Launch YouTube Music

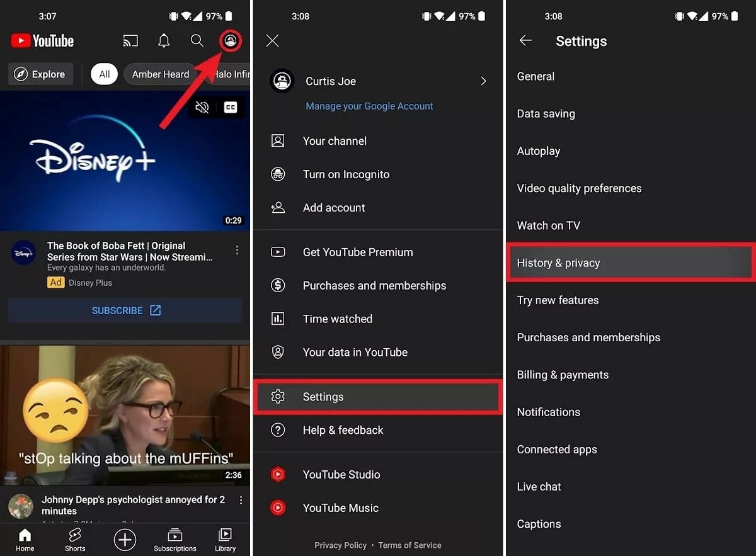378,508
